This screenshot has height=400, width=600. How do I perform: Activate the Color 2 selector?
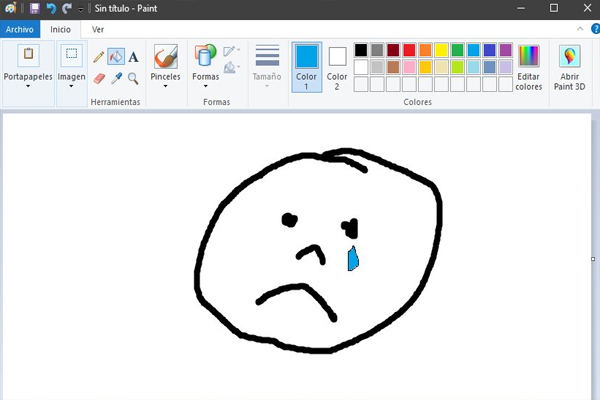(x=337, y=66)
